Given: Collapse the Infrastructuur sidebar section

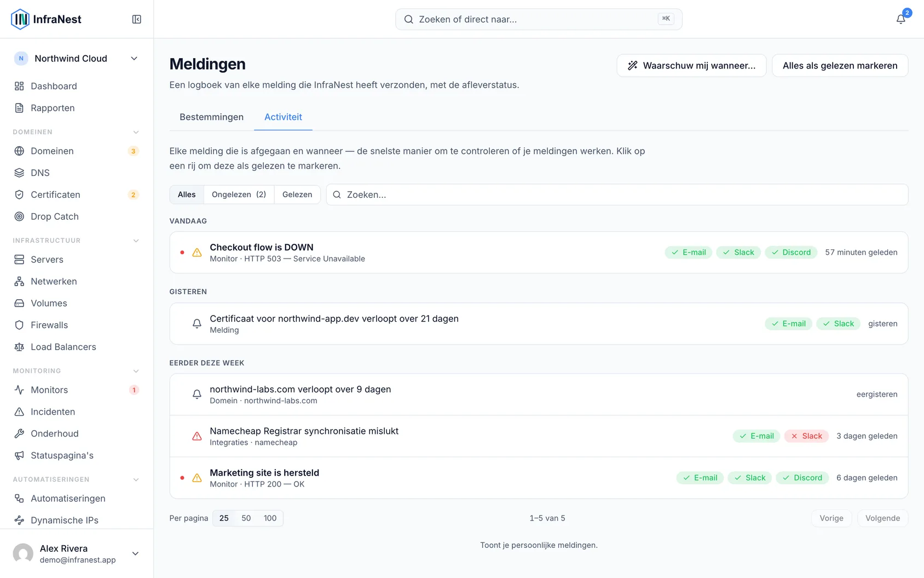Looking at the screenshot, I should [136, 241].
